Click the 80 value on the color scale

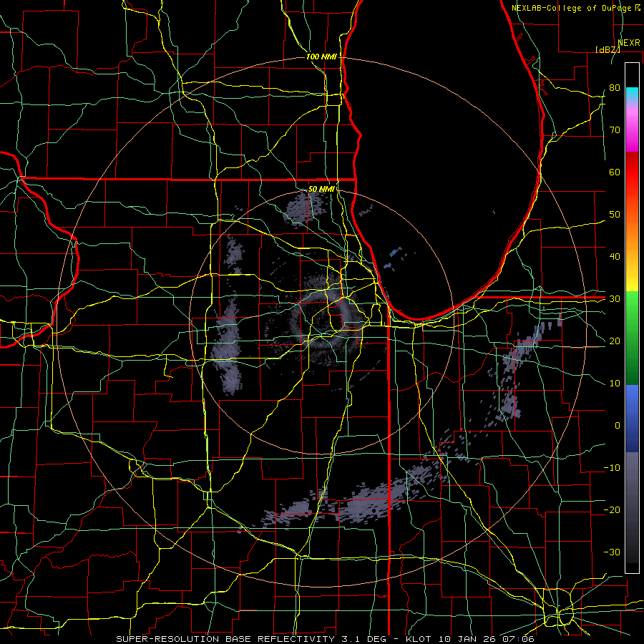pos(615,87)
